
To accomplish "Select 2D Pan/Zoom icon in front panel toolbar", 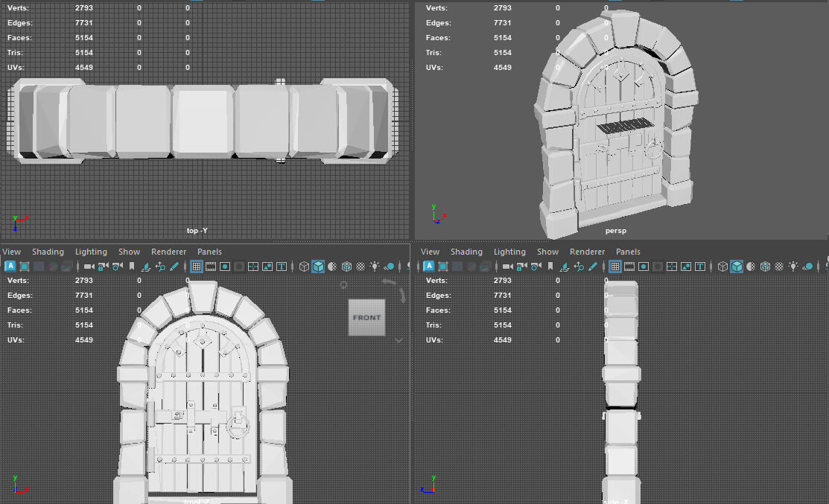I will pos(160,267).
